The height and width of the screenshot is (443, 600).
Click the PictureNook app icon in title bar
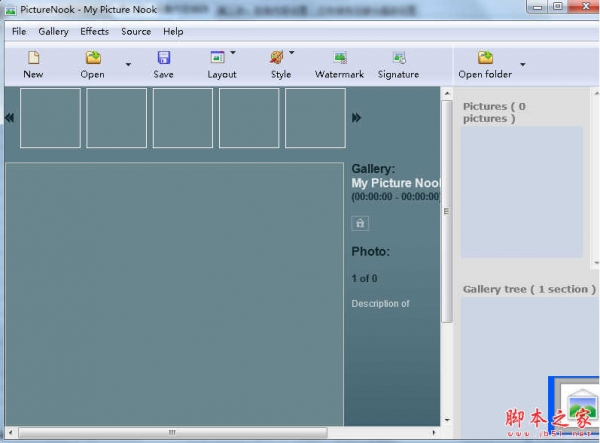click(x=11, y=10)
